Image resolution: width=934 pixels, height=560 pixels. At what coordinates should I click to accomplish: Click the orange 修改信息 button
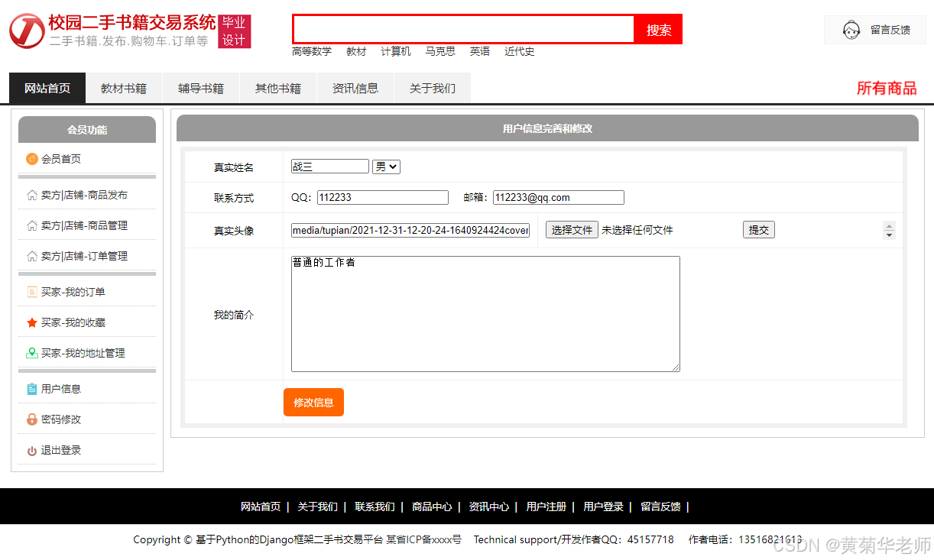[313, 403]
